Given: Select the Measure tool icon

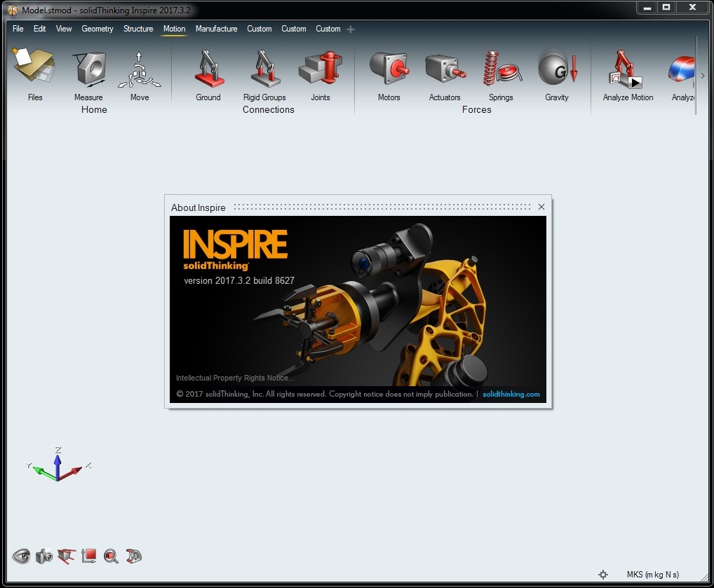Looking at the screenshot, I should (89, 68).
